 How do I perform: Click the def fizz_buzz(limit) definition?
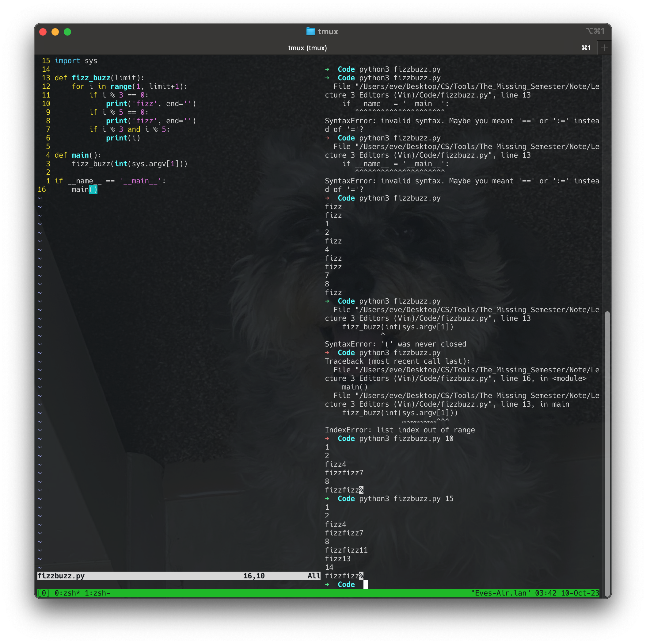[x=99, y=78]
